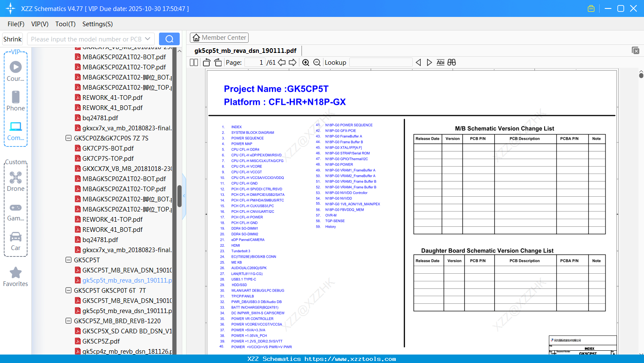The height and width of the screenshot is (363, 644).
Task: Rotate the page counterclockwise
Action: (207, 63)
